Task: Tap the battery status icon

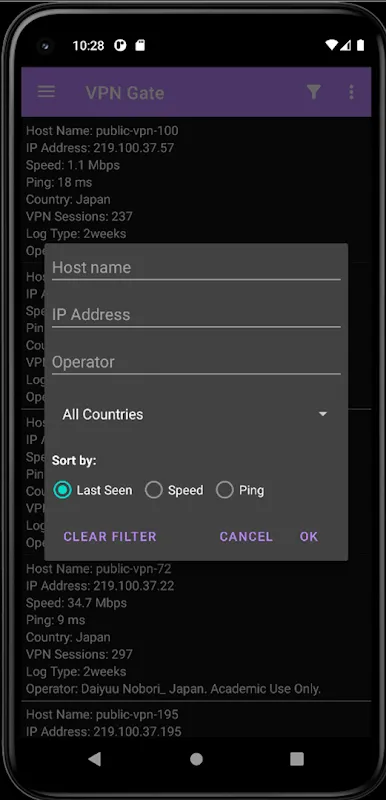Action: [361, 45]
